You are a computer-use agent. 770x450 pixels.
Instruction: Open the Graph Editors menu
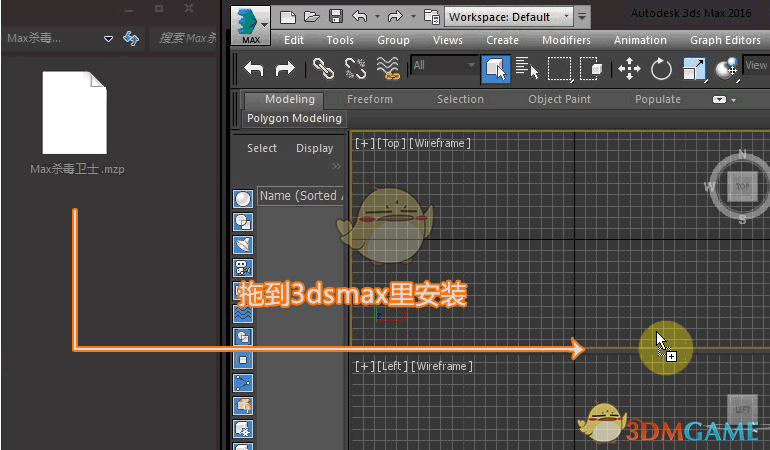[x=725, y=40]
